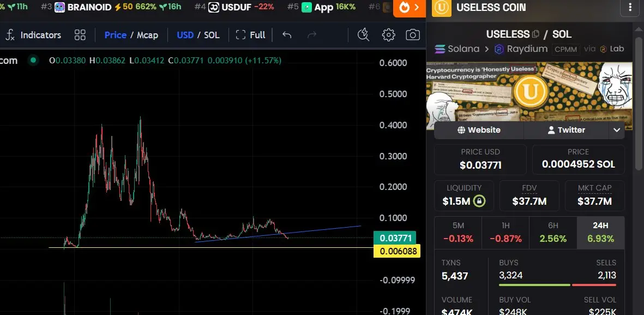Screen dimensions: 644x315
Task: Click the green status dot in chart legend
Action: click(x=33, y=61)
